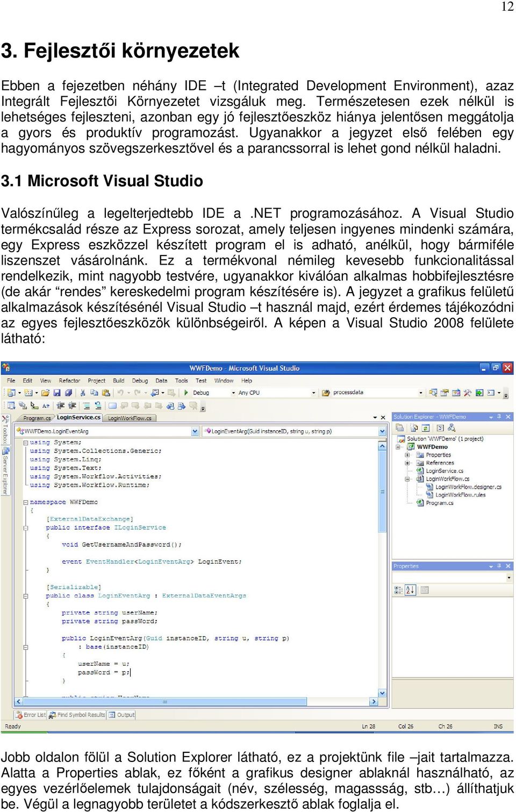Click the Open File toolbar icon

point(45,393)
